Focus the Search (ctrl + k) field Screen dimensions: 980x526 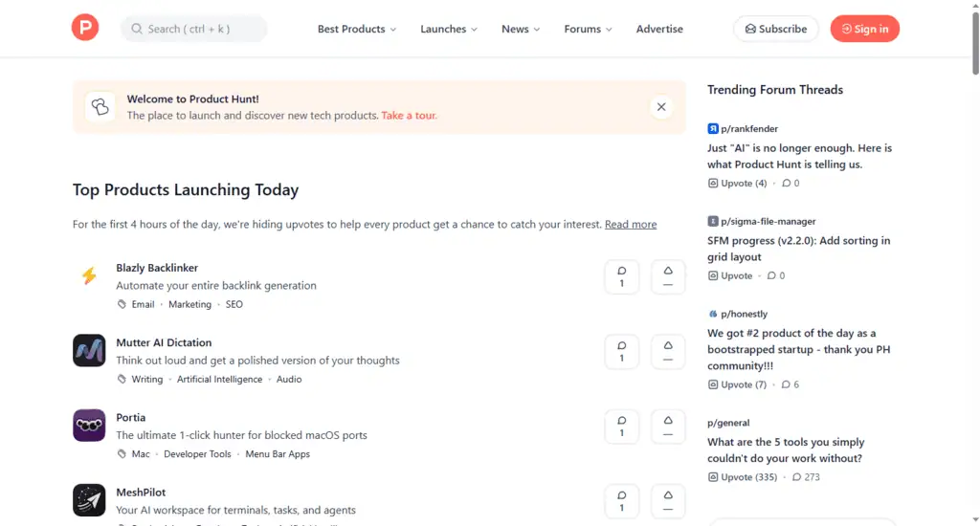[193, 29]
